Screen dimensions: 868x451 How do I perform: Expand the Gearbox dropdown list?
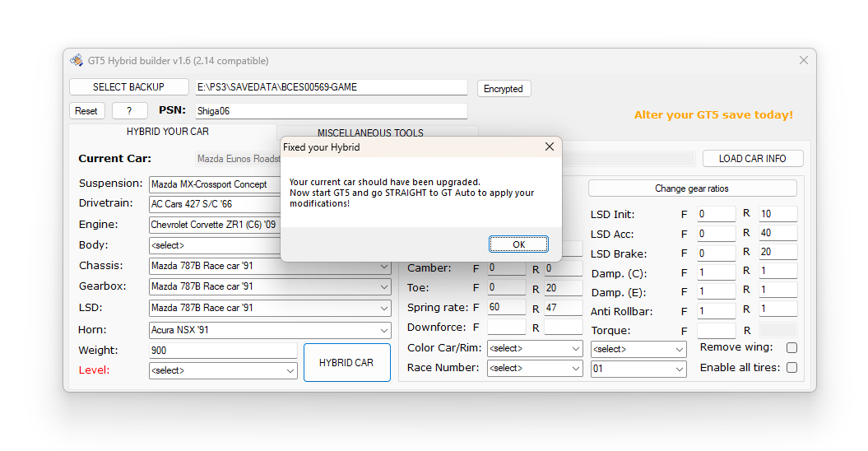(270, 287)
